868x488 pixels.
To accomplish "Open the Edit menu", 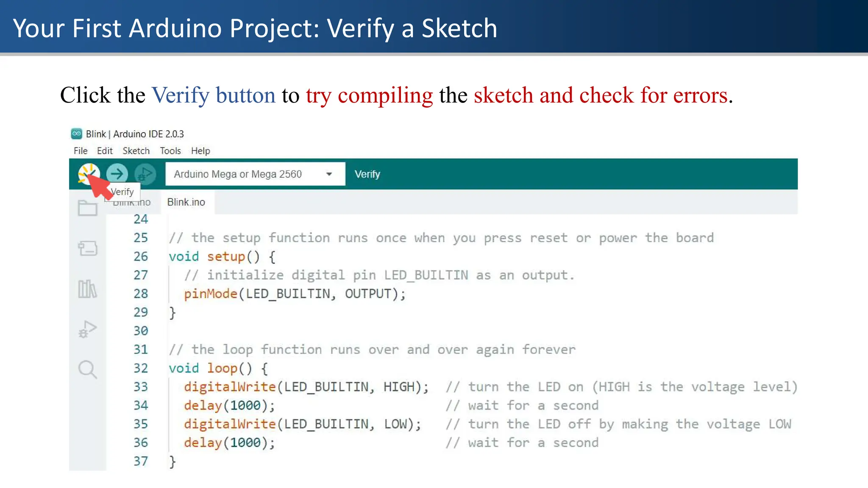I will coord(105,151).
